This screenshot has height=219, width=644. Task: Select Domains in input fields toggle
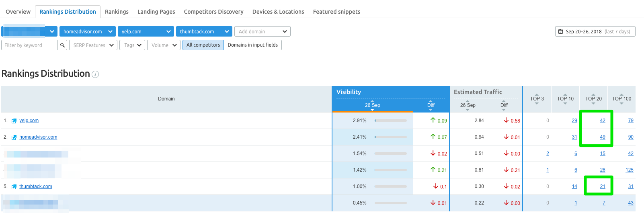tap(253, 45)
